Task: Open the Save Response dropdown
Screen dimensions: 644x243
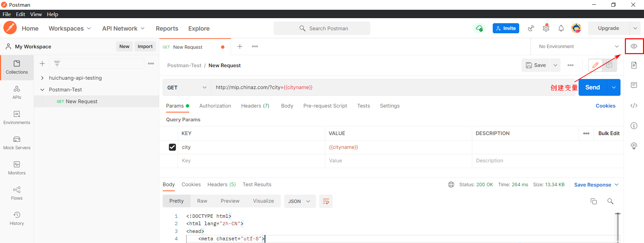Action: (596, 185)
